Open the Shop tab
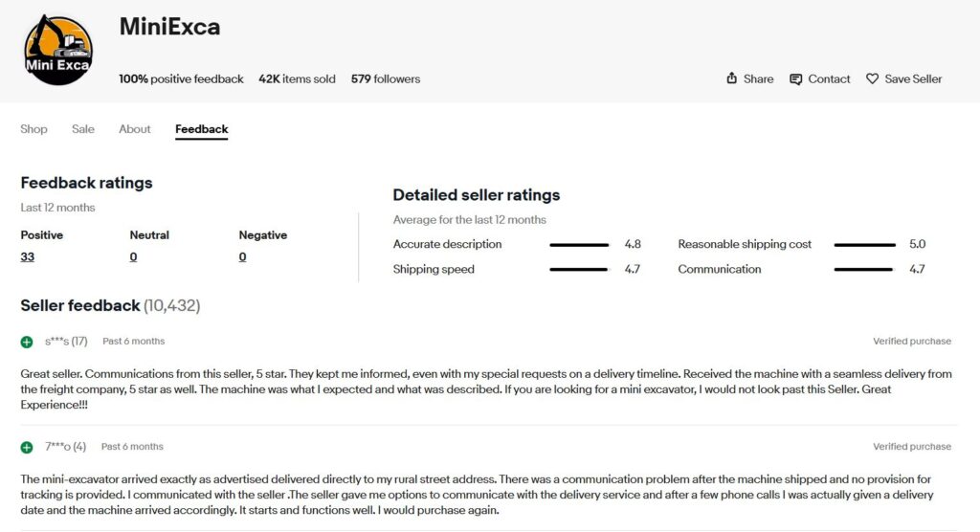The image size is (980, 532). point(33,129)
